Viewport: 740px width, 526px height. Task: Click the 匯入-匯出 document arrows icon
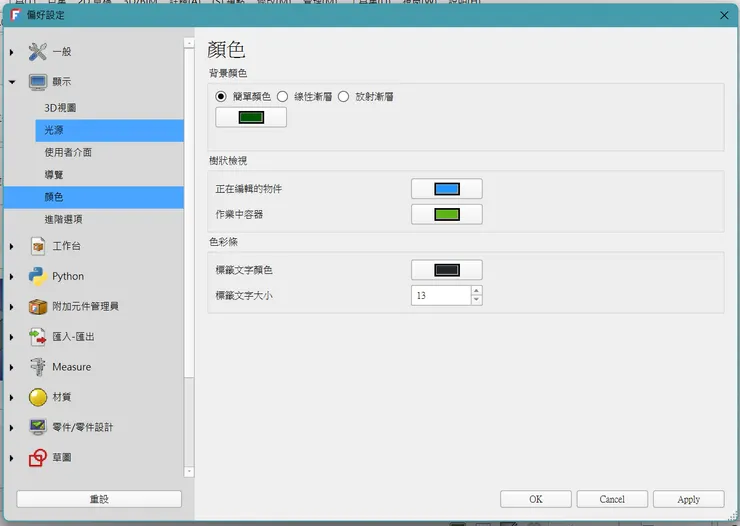38,337
